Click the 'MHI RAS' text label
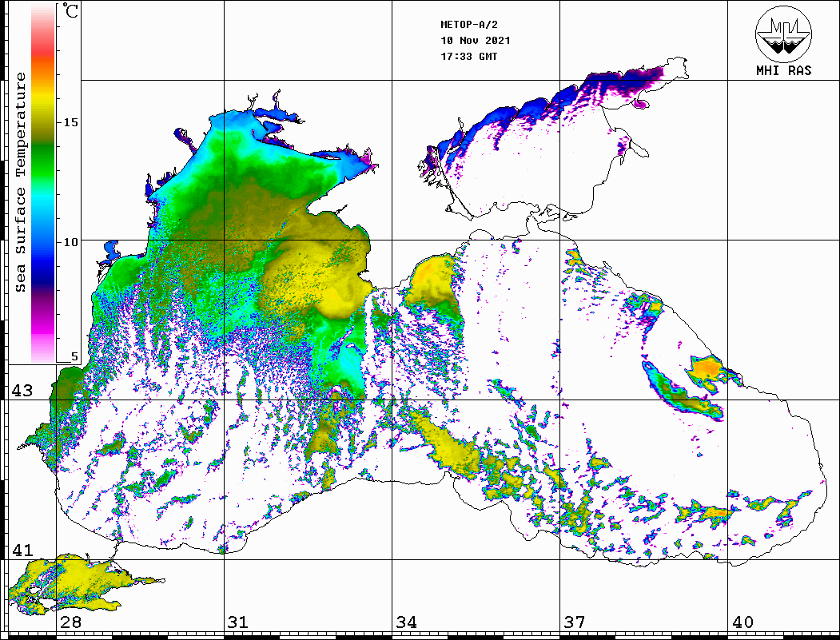The width and height of the screenshot is (840, 640). click(784, 70)
